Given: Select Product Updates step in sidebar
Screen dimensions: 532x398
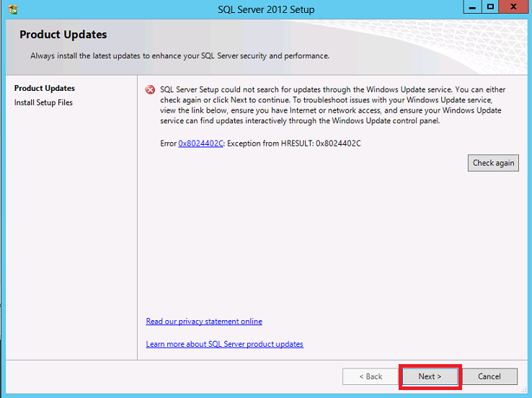Looking at the screenshot, I should 45,88.
